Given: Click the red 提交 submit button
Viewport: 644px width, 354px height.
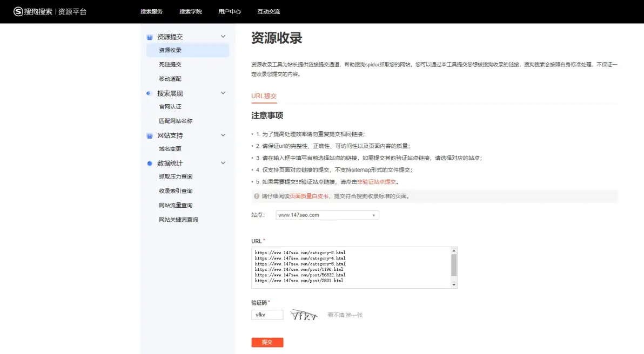Looking at the screenshot, I should coord(267,342).
